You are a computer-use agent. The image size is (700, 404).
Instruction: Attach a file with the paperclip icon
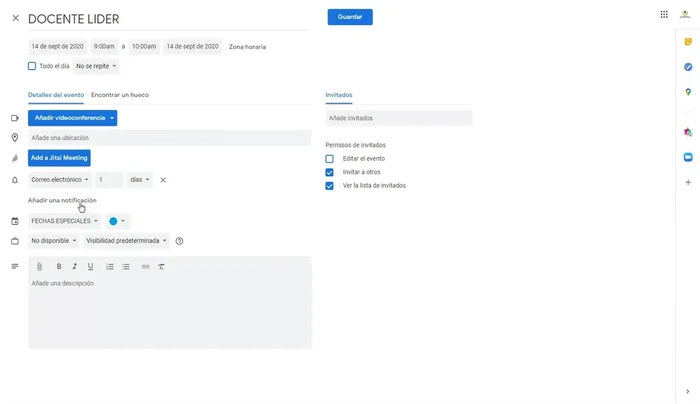click(39, 267)
